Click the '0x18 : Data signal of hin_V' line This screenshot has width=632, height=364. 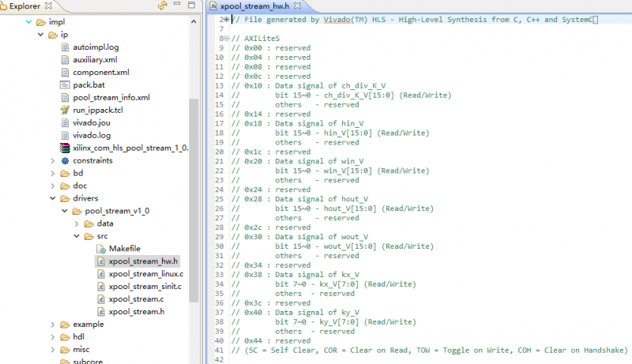tap(298, 124)
